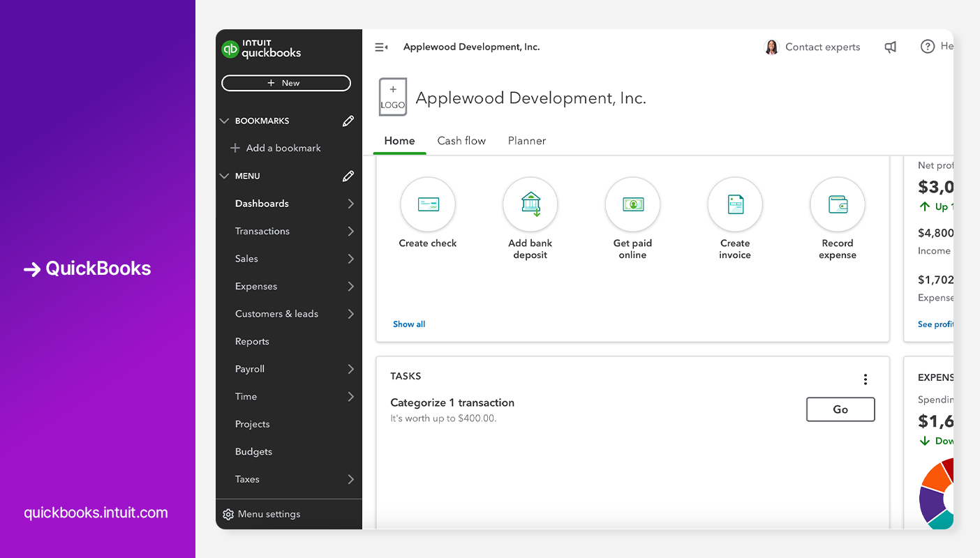Click the Show all link
This screenshot has height=558, width=980.
[409, 324]
